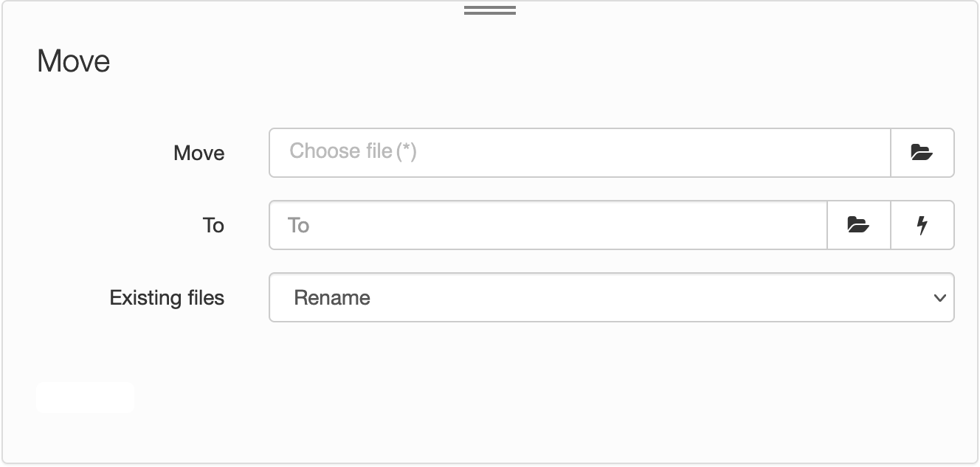
Task: Click the double-line handle at panel top
Action: [x=490, y=10]
